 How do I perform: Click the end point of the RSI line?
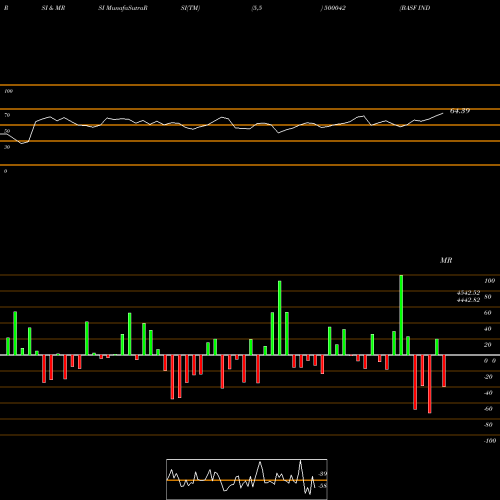point(443,113)
